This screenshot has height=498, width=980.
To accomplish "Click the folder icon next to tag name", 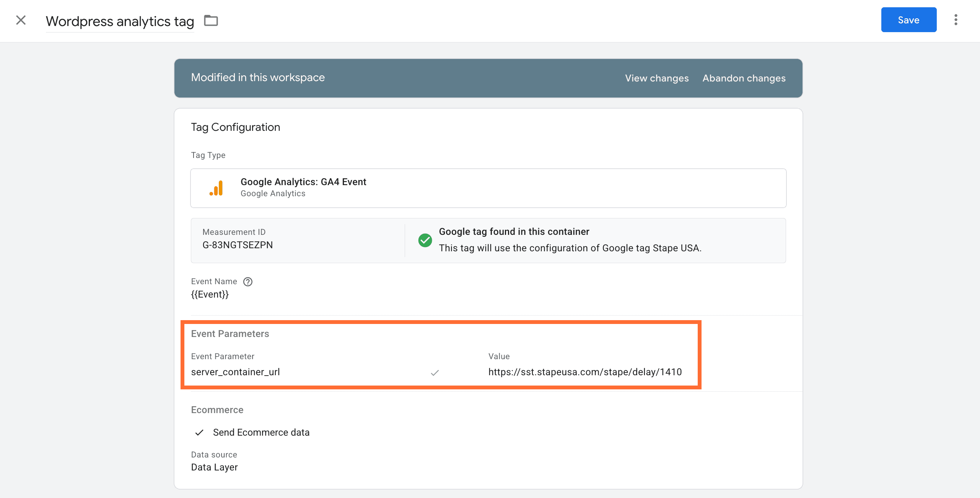I will click(x=211, y=21).
